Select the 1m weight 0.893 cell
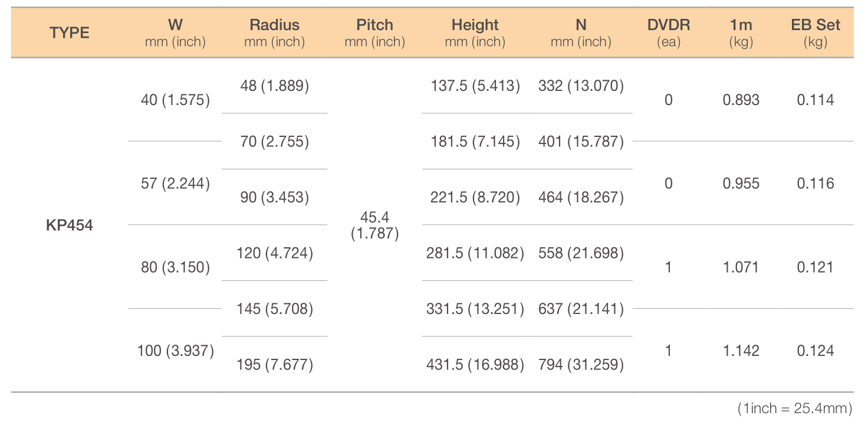This screenshot has width=868, height=422. click(741, 100)
